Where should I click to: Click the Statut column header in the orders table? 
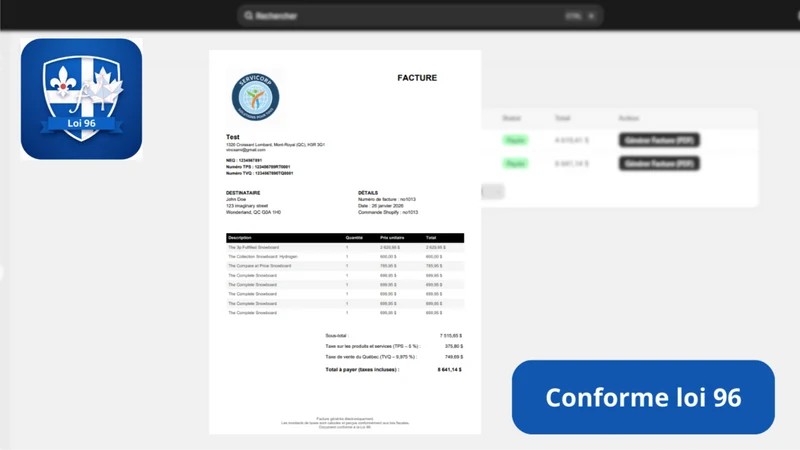(511, 118)
